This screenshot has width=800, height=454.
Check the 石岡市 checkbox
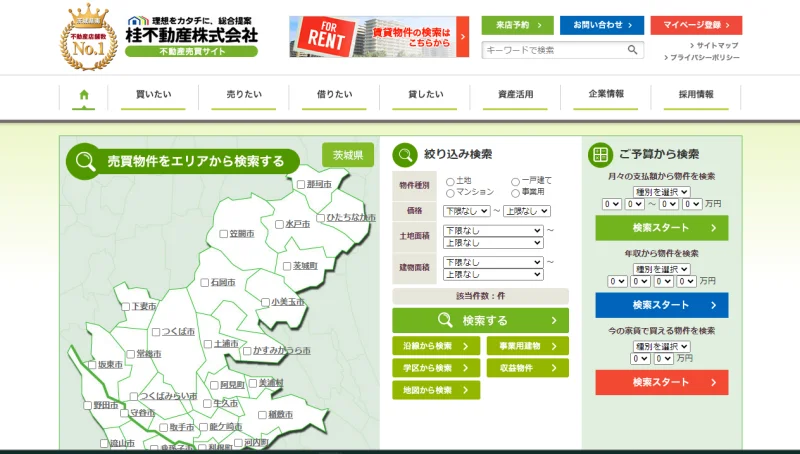205,283
